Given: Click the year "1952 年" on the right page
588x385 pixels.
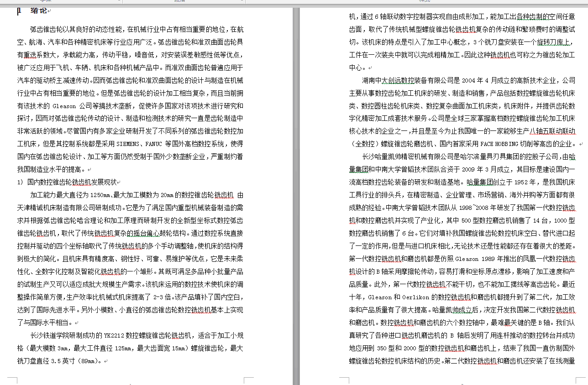Looking at the screenshot, I should (x=525, y=182).
